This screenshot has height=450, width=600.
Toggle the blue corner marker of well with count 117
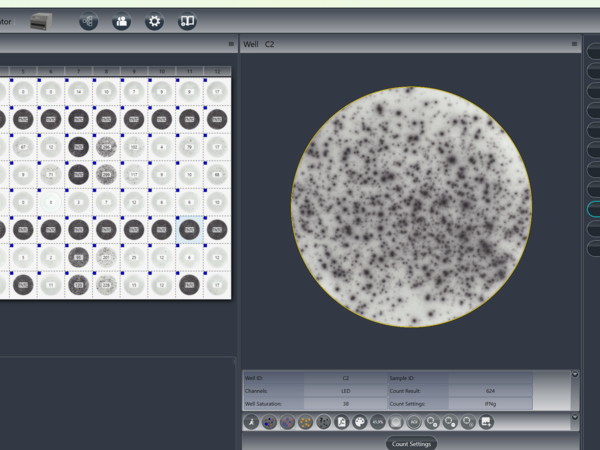[123, 163]
